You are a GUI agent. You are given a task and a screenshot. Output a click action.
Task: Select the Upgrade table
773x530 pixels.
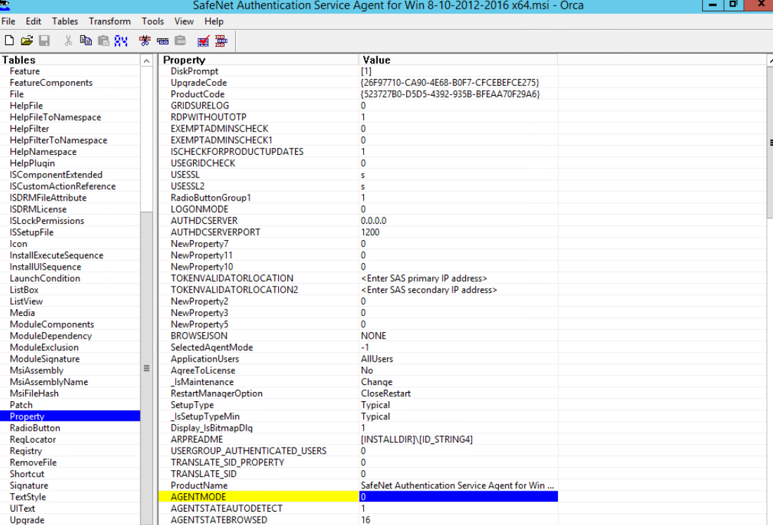coord(27,520)
